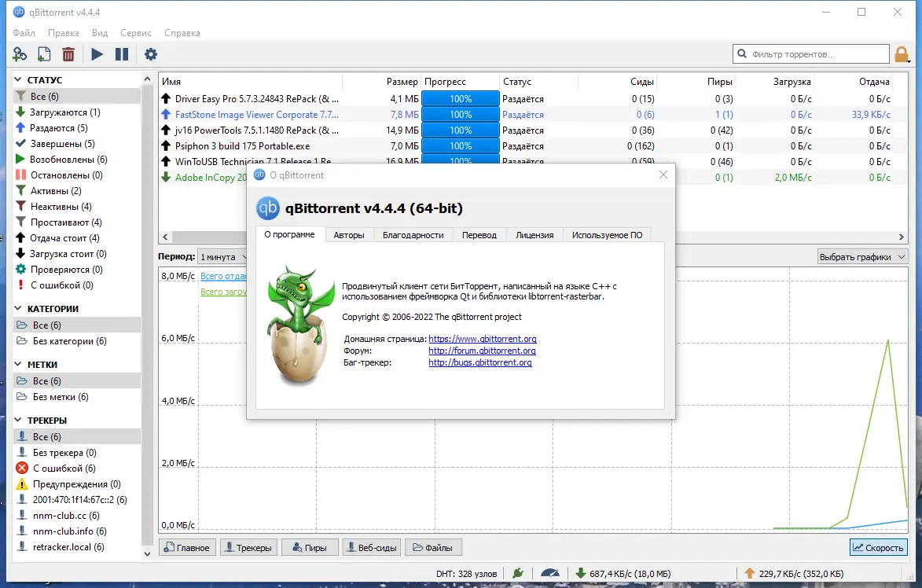This screenshot has width=922, height=588.
Task: Click the torrent list scroll right arrow
Action: pos(901,237)
